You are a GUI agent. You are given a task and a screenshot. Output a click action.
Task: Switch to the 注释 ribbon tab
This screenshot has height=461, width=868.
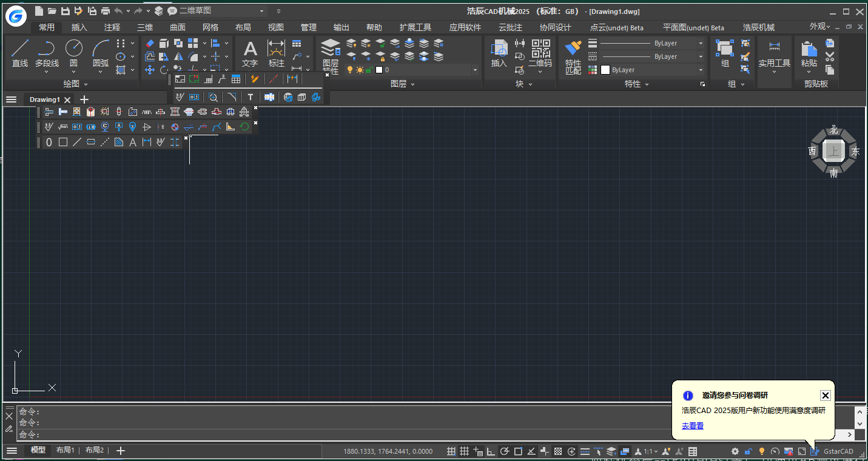tap(112, 27)
